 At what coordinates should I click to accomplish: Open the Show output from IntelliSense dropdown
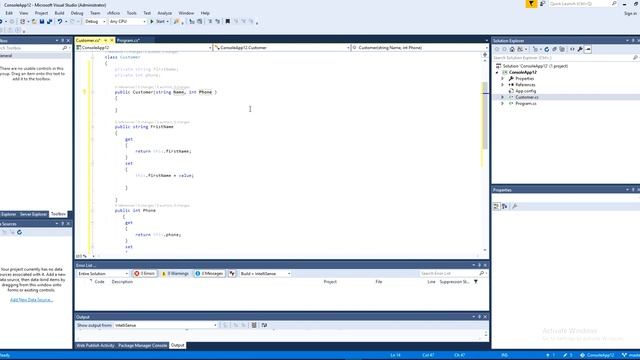(x=166, y=325)
